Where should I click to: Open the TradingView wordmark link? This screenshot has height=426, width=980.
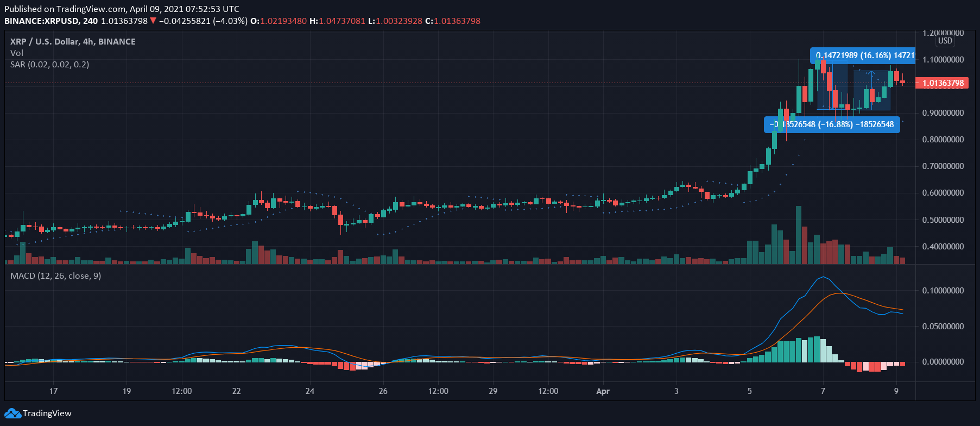tap(47, 414)
